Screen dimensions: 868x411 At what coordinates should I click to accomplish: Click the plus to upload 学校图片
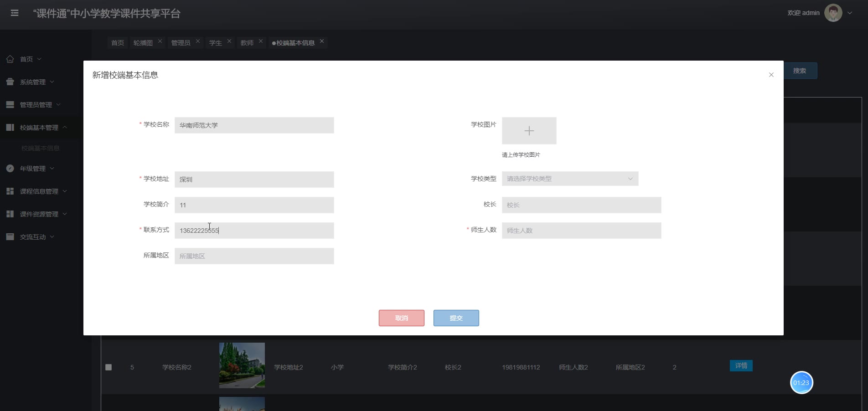click(529, 131)
